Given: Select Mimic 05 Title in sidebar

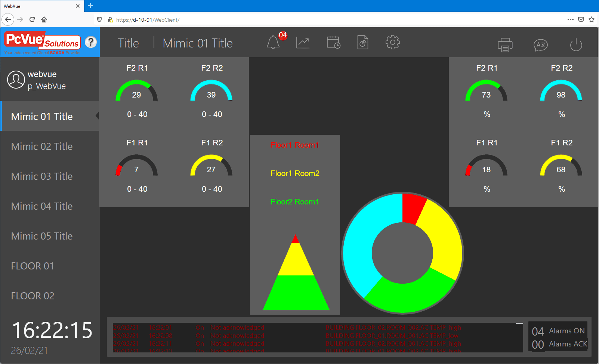Looking at the screenshot, I should 50,236.
